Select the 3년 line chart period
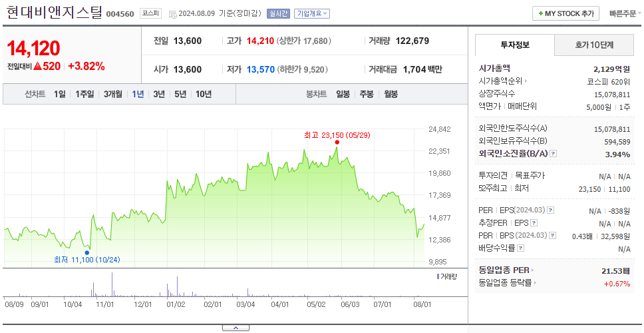Screen dimensions: 644x333 point(159,94)
